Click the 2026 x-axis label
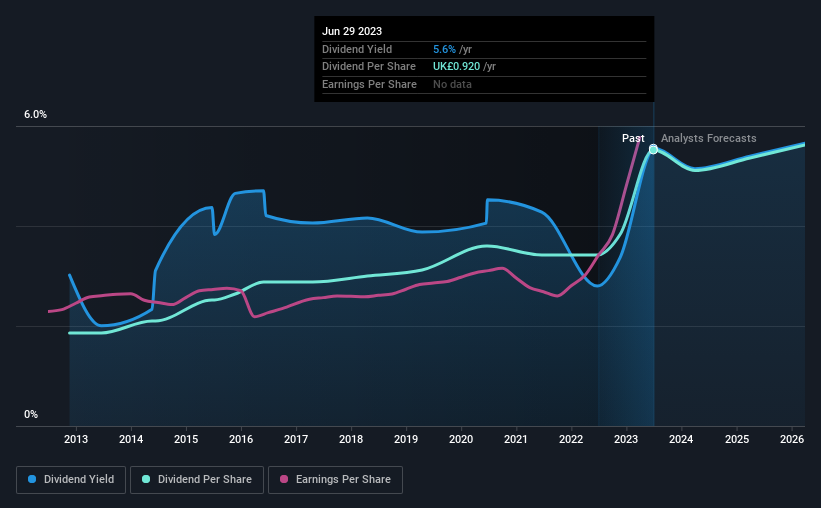The height and width of the screenshot is (508, 821). click(x=792, y=439)
